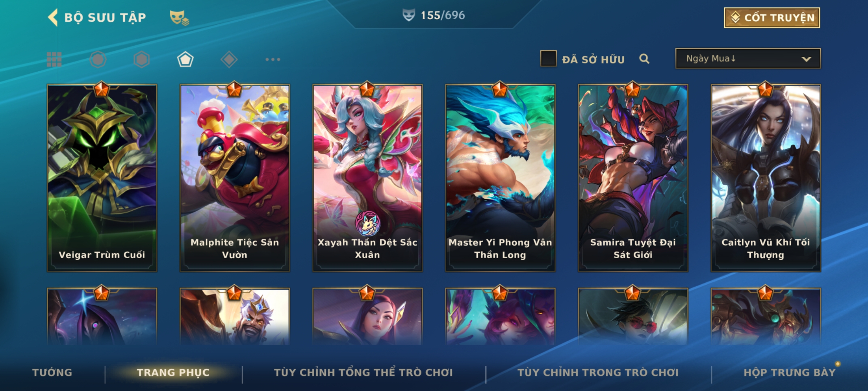The image size is (868, 391).
Task: Select the second hexagon rarity filter
Action: (141, 59)
